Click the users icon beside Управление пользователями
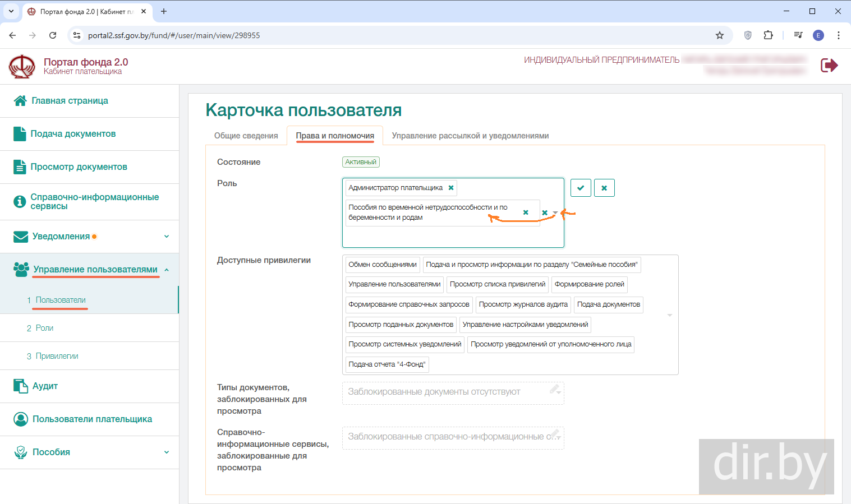Viewport: 851px width, 504px height. 21,270
